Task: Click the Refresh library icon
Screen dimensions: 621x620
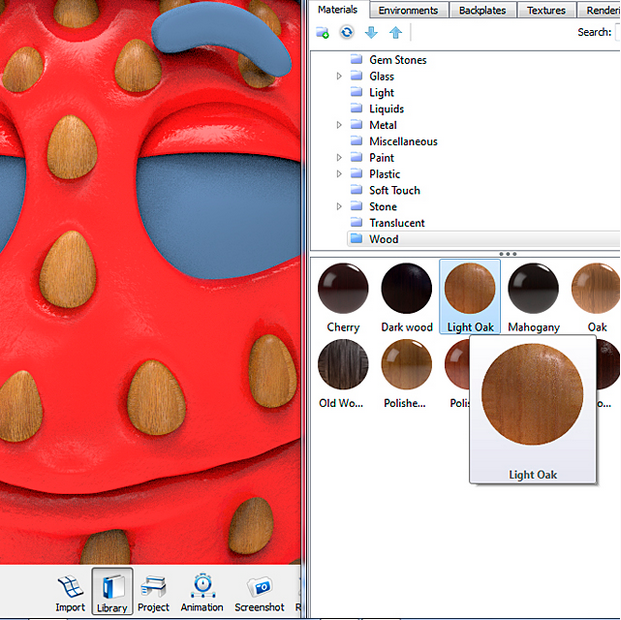Action: [347, 33]
